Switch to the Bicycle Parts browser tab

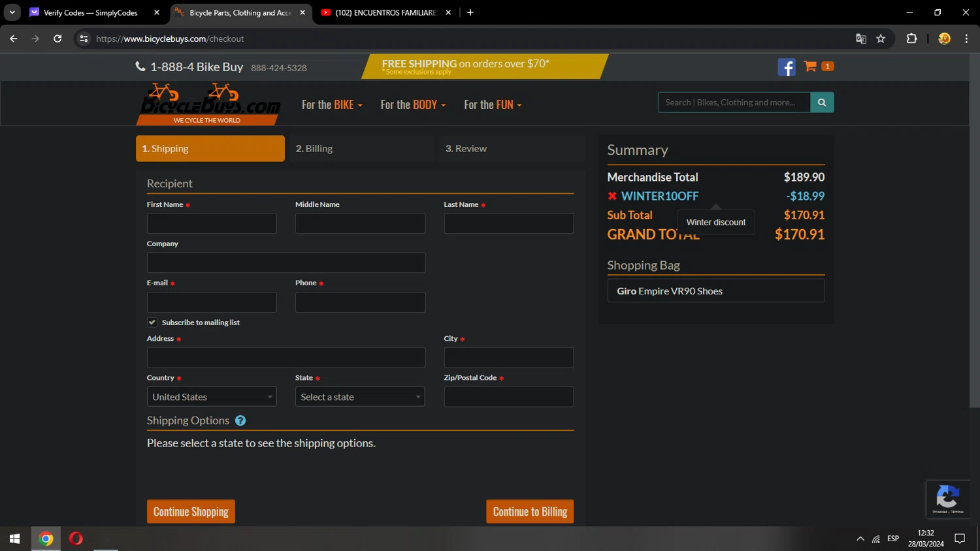[240, 12]
